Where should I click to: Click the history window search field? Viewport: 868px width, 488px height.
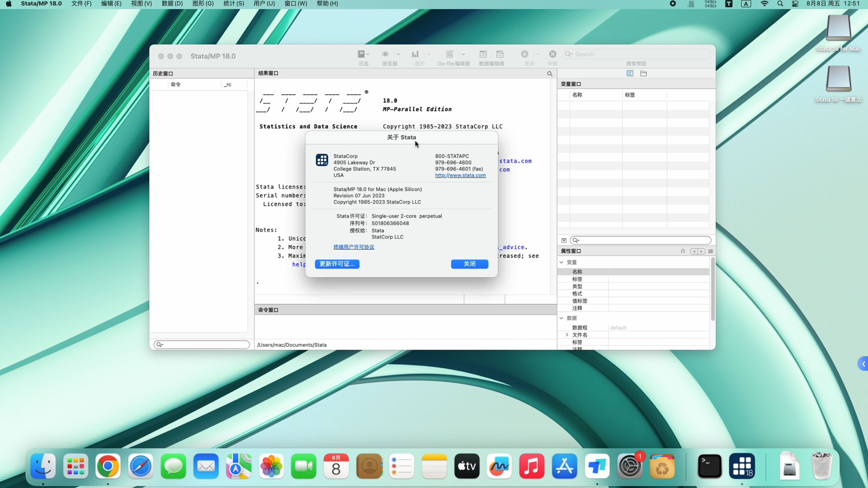pos(201,345)
